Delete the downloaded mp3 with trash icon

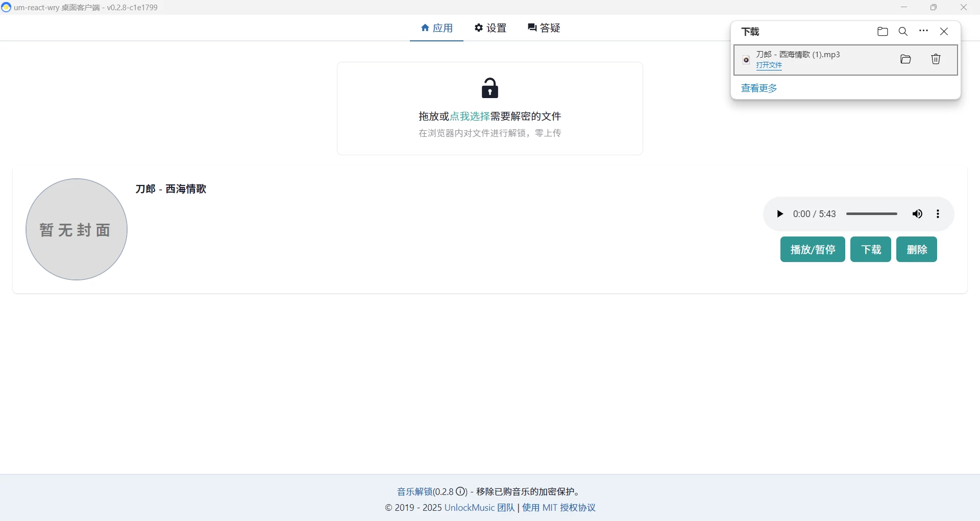pos(936,59)
